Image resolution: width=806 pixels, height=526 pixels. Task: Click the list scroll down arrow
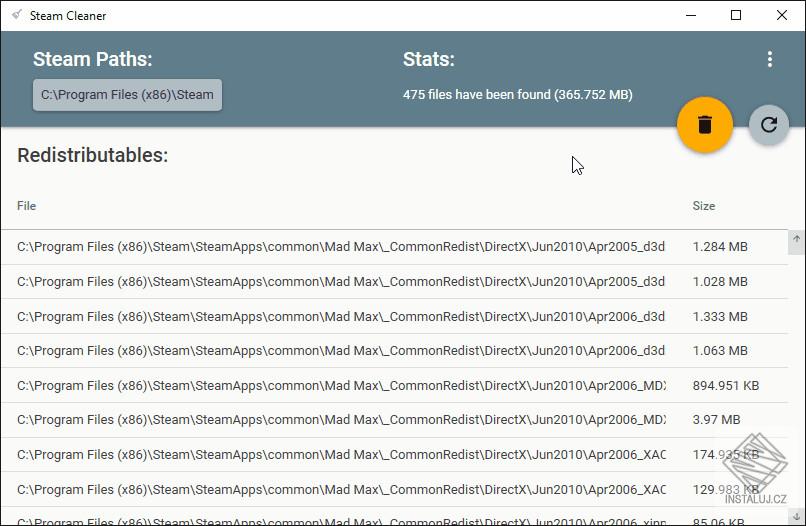click(796, 517)
